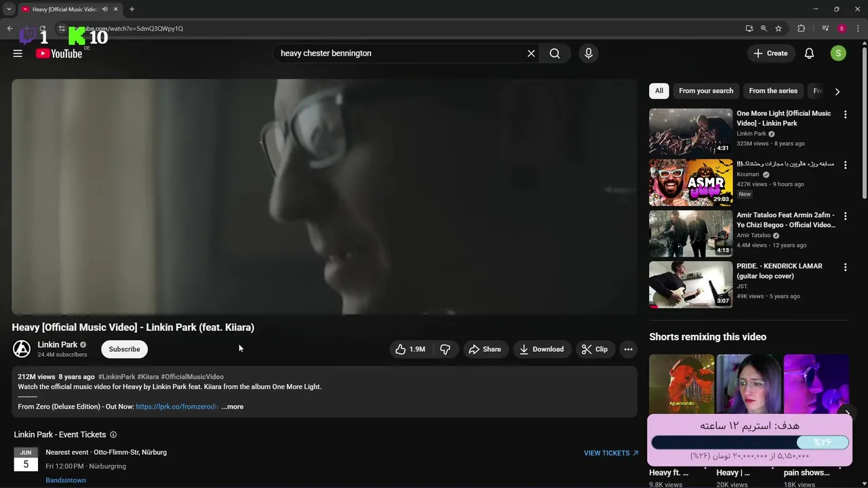Image resolution: width=868 pixels, height=488 pixels.
Task: Open the PRIDE. Kendrick Lamar cover thumbnail
Action: (x=691, y=285)
